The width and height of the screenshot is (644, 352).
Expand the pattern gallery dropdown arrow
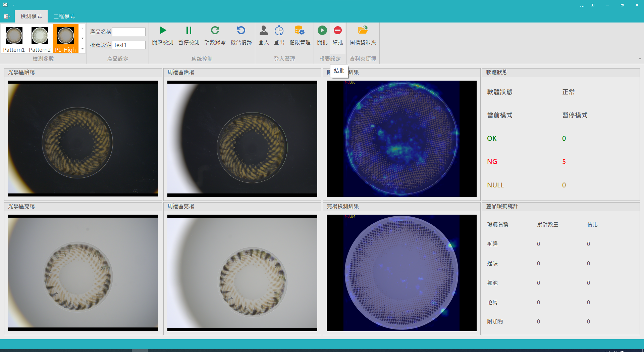click(x=83, y=49)
